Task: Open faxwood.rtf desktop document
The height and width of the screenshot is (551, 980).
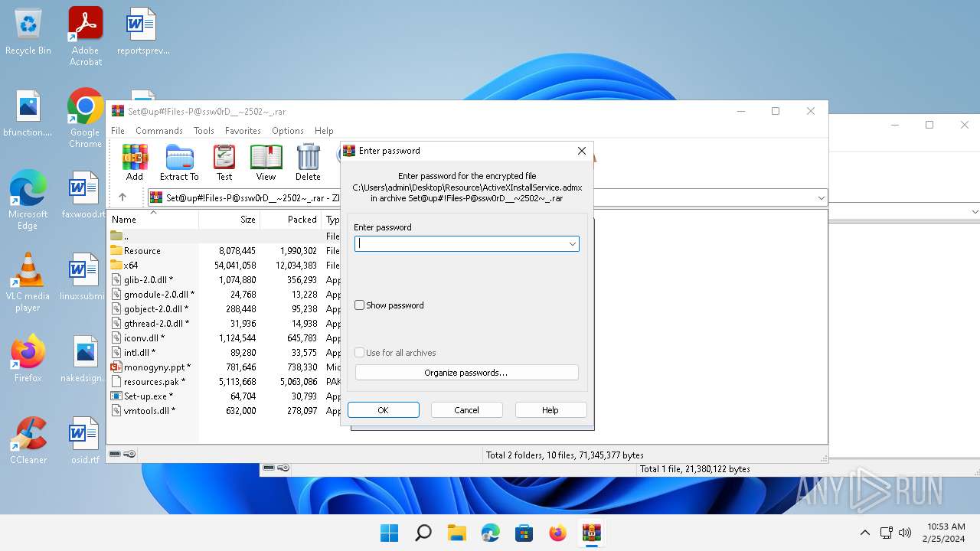Action: pyautogui.click(x=84, y=194)
